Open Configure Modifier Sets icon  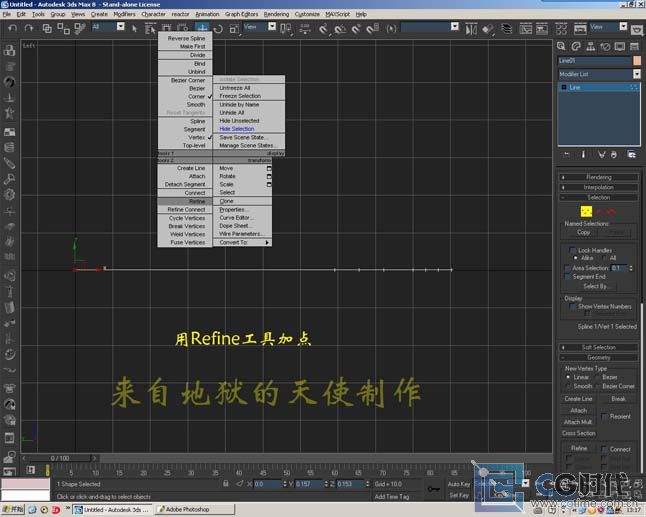(x=631, y=154)
